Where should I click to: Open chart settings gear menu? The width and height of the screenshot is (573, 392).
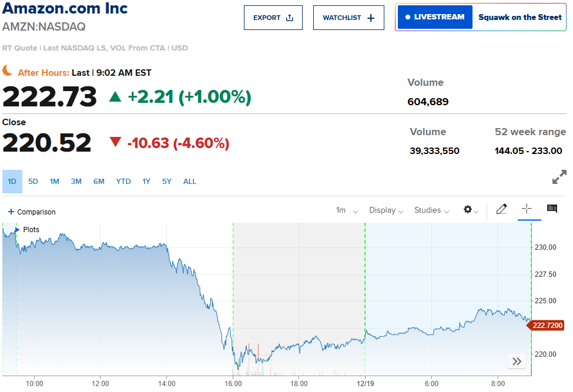[x=470, y=210]
